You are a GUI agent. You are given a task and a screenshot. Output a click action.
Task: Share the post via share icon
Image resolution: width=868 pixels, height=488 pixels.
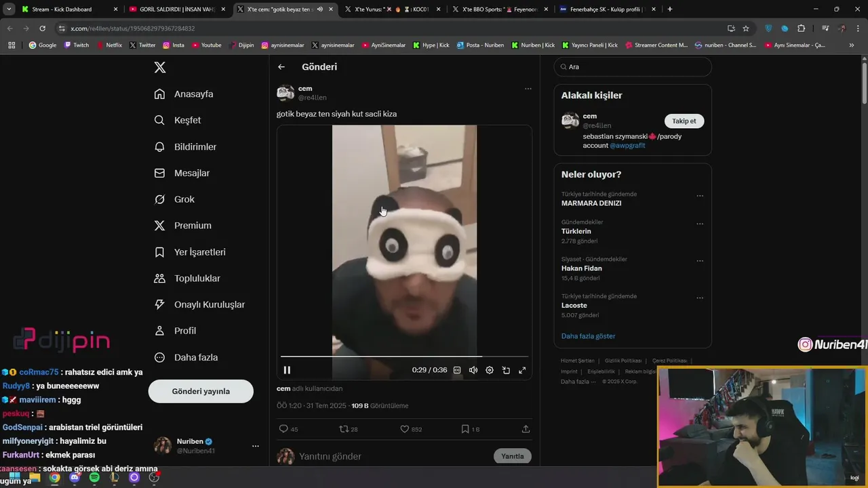(526, 429)
